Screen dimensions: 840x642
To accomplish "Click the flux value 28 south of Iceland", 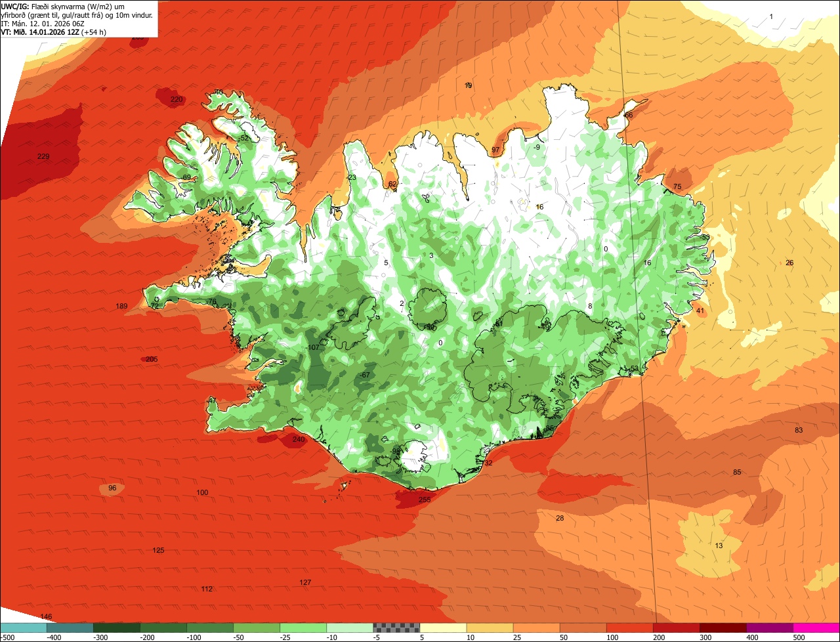I will 560,518.
